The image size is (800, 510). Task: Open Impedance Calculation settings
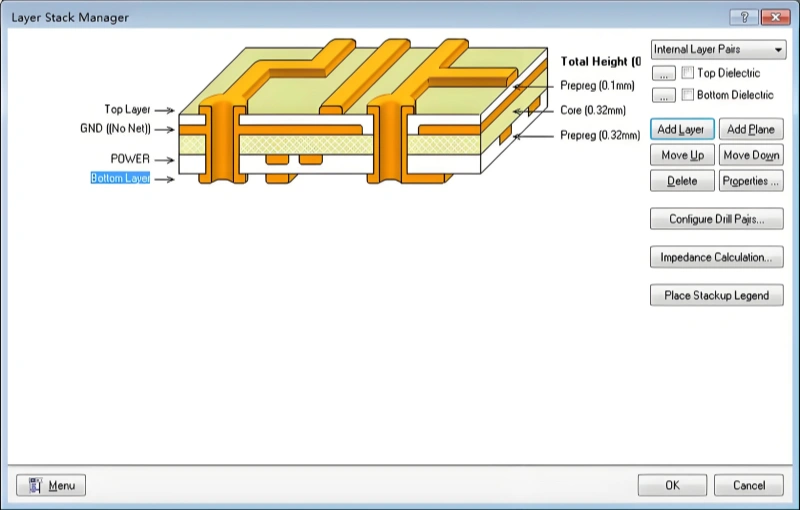pyautogui.click(x=716, y=257)
